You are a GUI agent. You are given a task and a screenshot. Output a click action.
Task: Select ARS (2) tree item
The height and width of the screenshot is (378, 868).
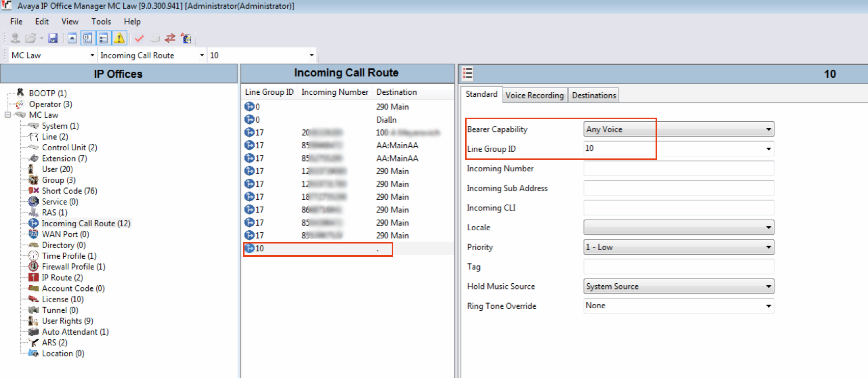[x=55, y=342]
